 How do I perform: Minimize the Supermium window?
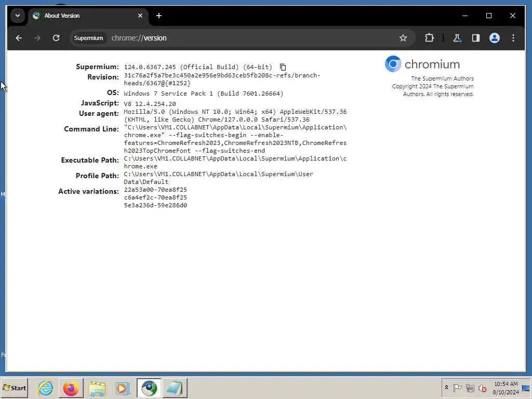click(465, 16)
